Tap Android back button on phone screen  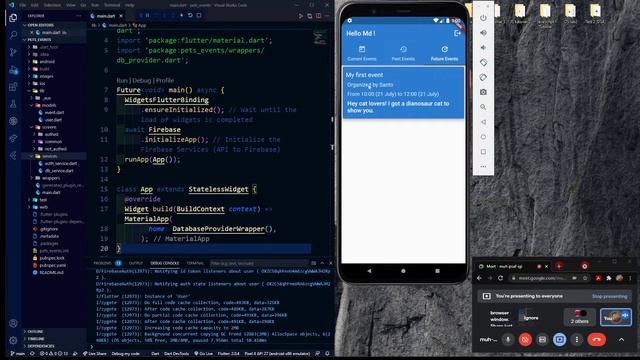pos(369,271)
